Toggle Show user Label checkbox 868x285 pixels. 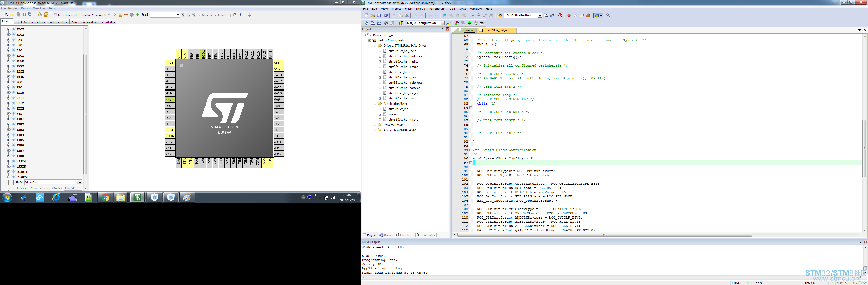199,15
